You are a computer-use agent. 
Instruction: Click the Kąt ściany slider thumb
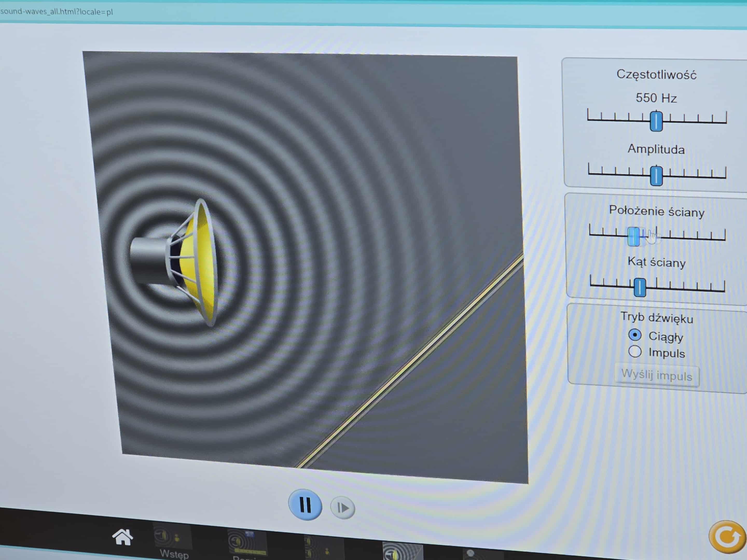[640, 287]
